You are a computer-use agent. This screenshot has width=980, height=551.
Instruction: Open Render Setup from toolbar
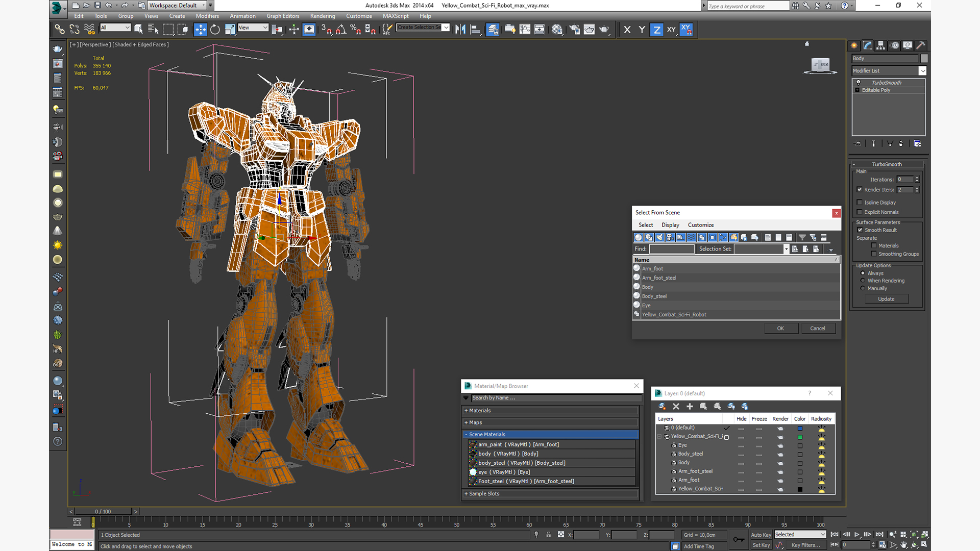(x=574, y=30)
